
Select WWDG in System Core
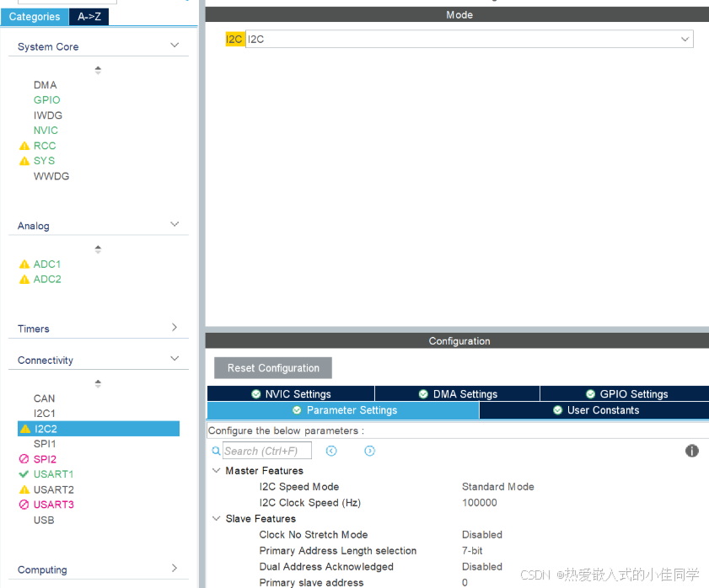[x=51, y=176]
